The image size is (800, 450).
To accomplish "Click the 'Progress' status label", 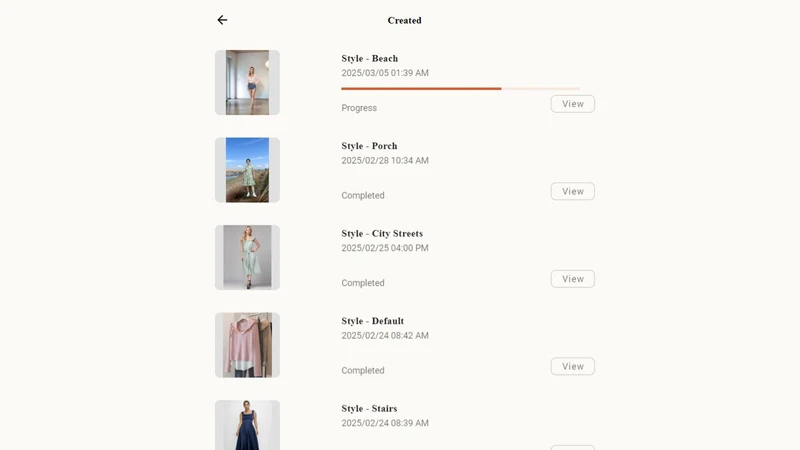I will (x=359, y=108).
